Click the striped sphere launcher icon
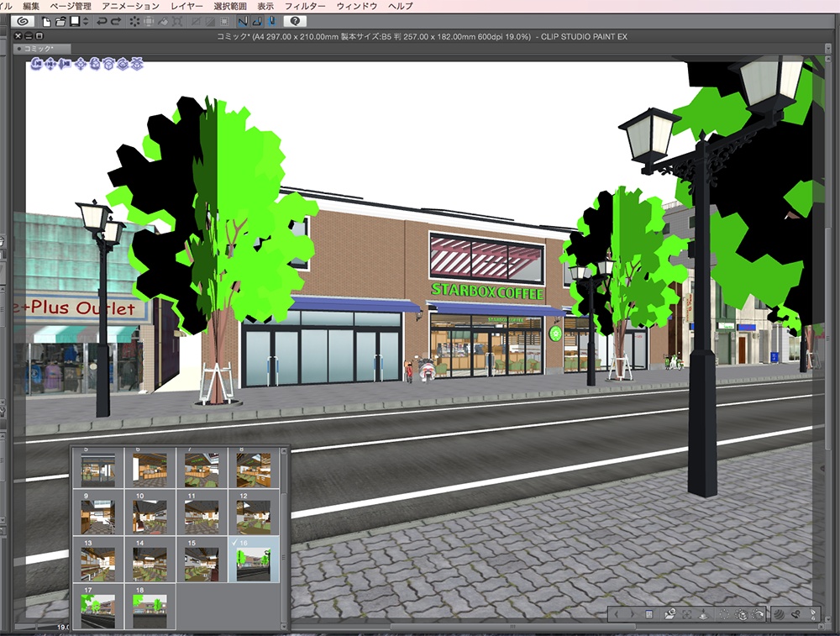The image size is (840, 636). tap(779, 614)
